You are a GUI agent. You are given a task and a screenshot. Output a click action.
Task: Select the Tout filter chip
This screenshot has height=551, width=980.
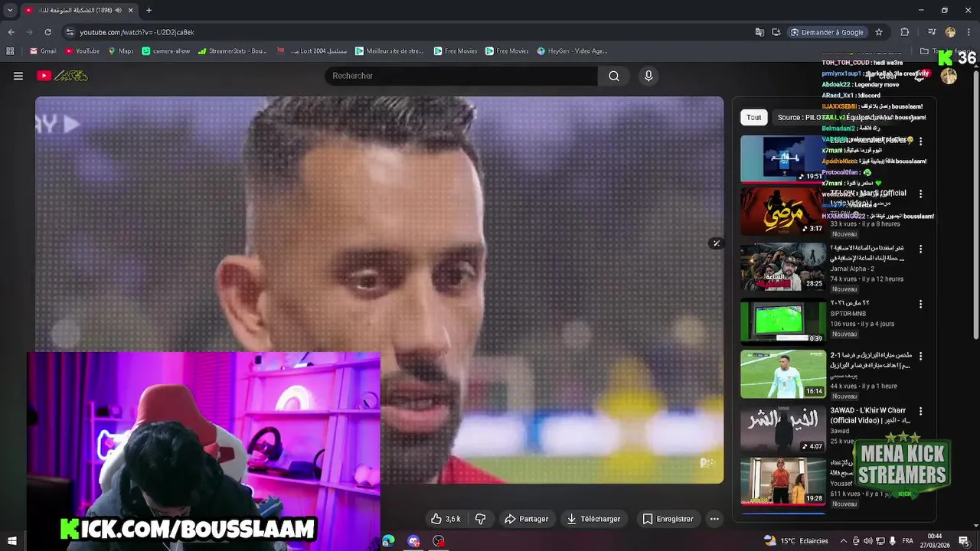pyautogui.click(x=754, y=117)
